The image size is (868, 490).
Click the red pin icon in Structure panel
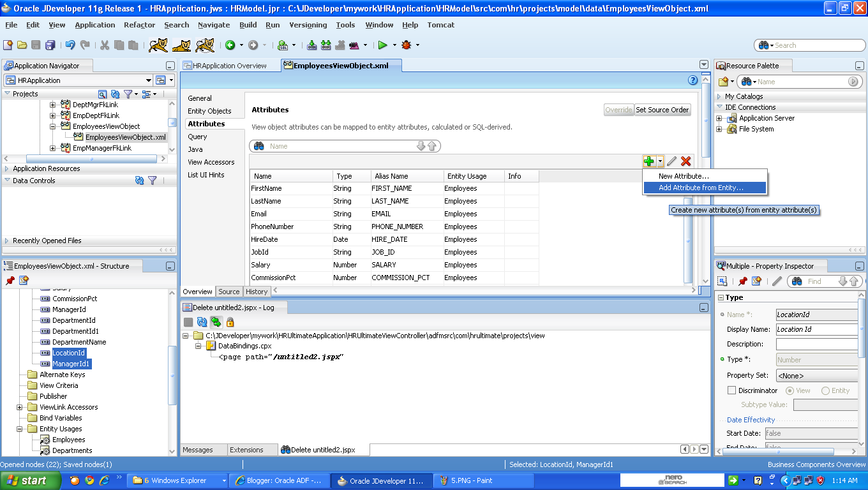pyautogui.click(x=10, y=280)
